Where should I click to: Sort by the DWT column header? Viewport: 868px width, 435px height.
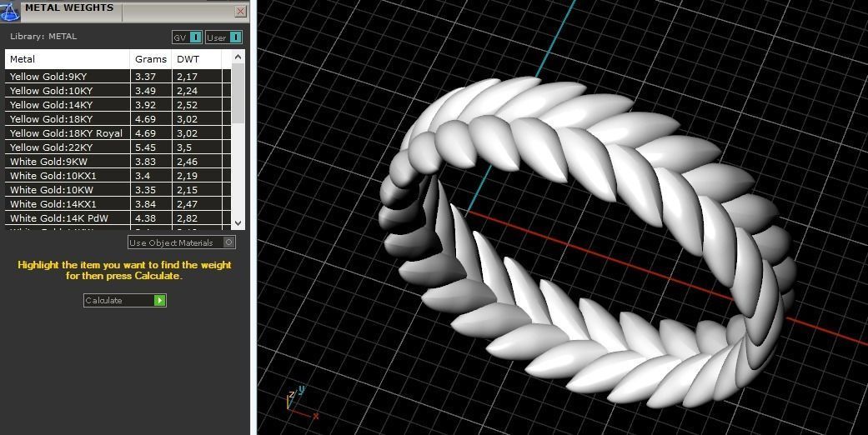[197, 59]
